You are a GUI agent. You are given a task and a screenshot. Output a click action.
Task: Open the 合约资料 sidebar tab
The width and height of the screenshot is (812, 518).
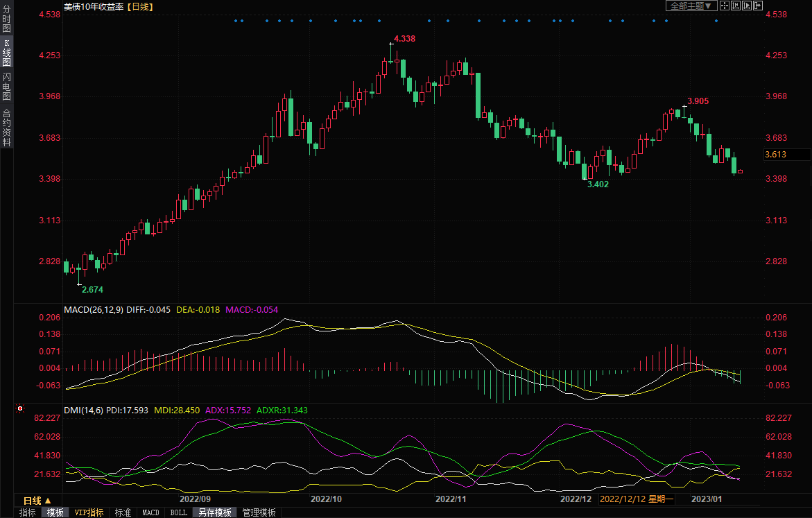pyautogui.click(x=6, y=128)
